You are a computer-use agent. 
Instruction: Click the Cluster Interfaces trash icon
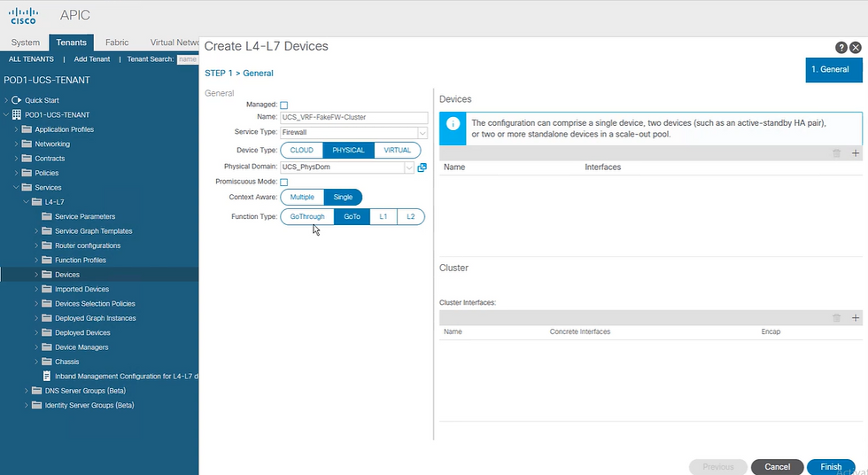837,318
